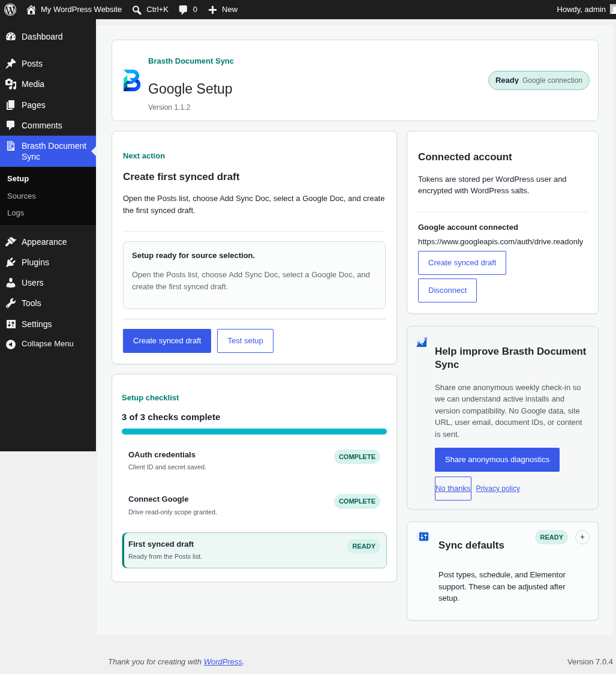Click the Ctrl+K search shortcut label
This screenshot has height=674, width=616.
tap(157, 10)
